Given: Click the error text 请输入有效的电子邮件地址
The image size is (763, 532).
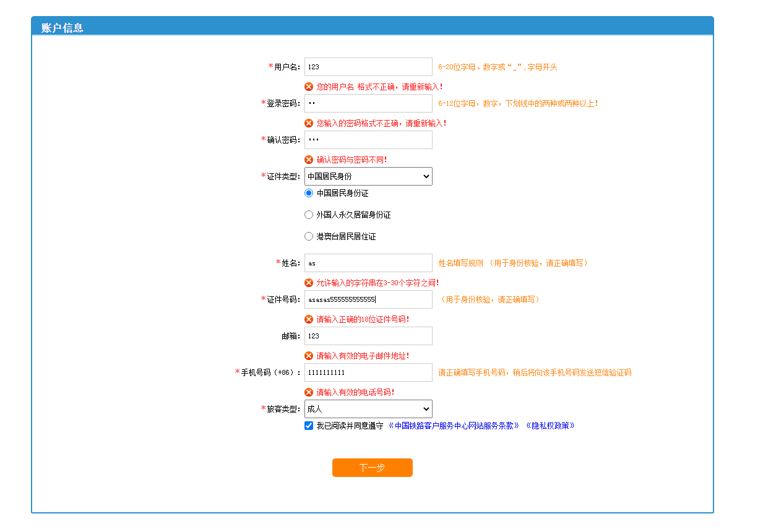Looking at the screenshot, I should tap(363, 356).
